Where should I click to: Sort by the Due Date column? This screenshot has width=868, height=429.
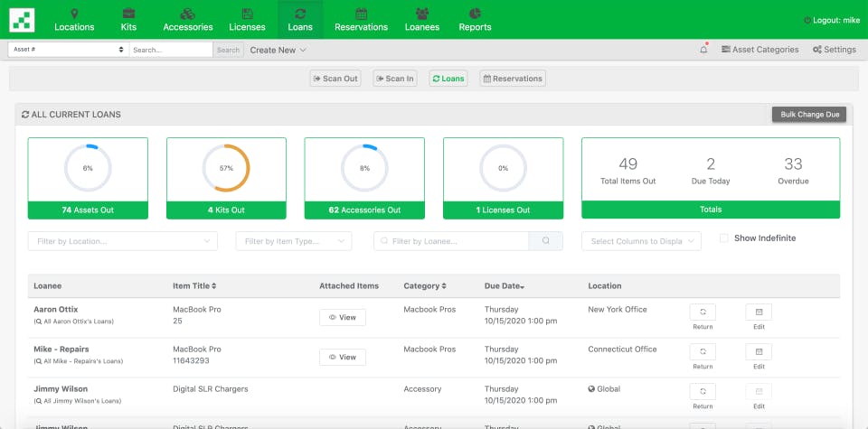click(505, 285)
